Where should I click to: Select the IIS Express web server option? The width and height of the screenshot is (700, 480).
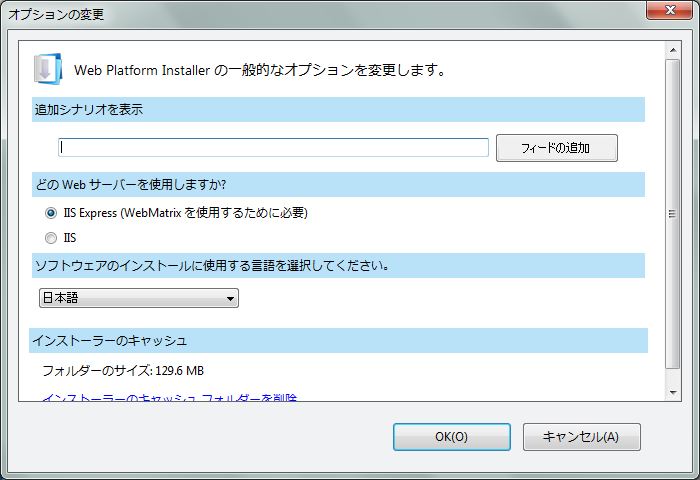[51, 213]
